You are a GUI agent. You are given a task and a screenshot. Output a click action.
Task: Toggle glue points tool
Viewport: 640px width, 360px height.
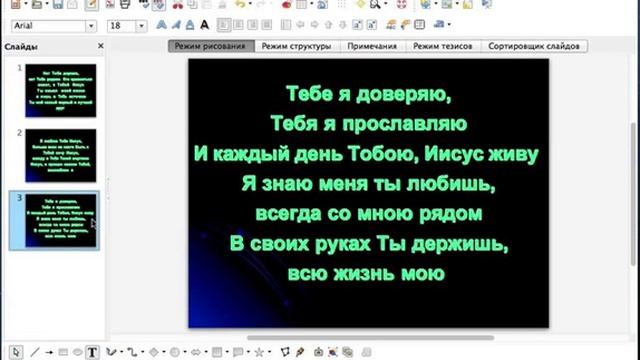300,352
